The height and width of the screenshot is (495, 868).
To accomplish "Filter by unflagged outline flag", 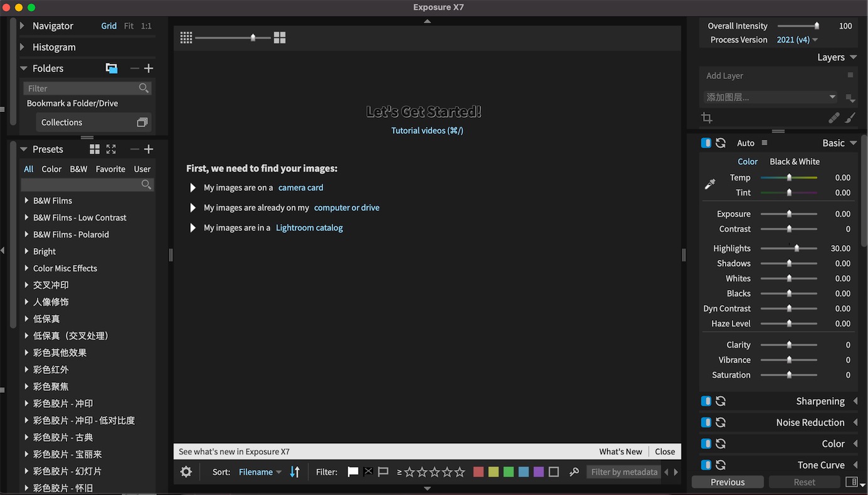I will [x=383, y=472].
